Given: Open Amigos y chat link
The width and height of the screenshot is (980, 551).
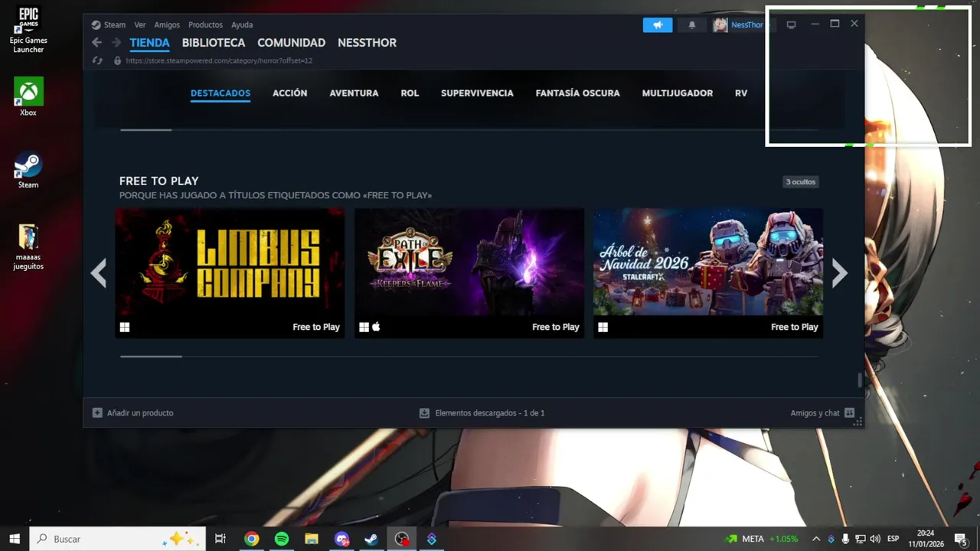Looking at the screenshot, I should pos(815,412).
